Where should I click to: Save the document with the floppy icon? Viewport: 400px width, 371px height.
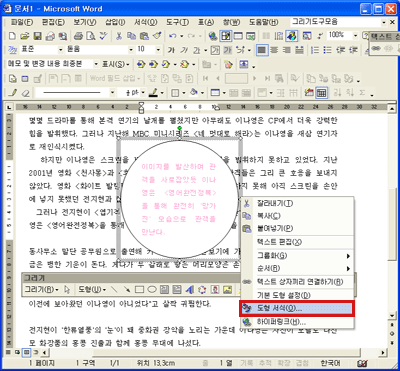coord(38,36)
